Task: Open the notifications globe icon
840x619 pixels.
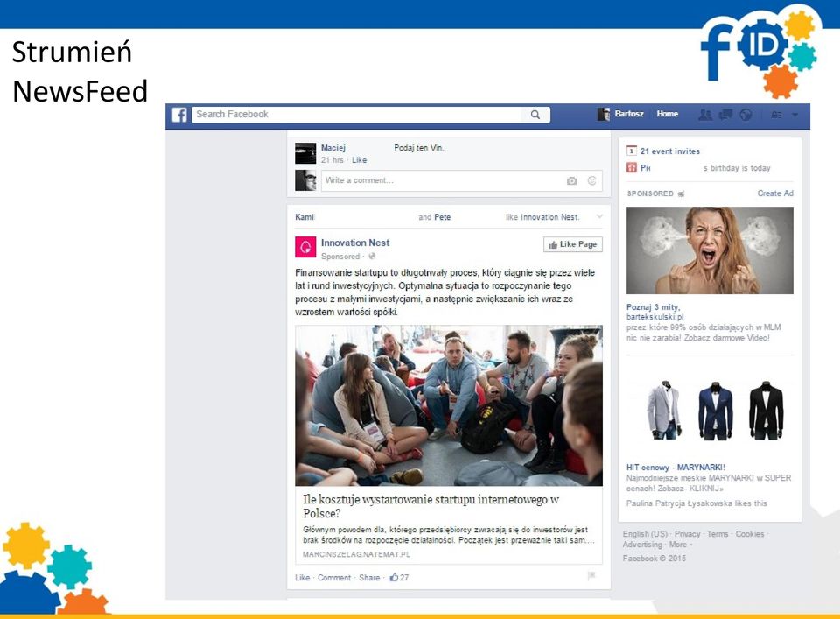Action: pos(745,114)
